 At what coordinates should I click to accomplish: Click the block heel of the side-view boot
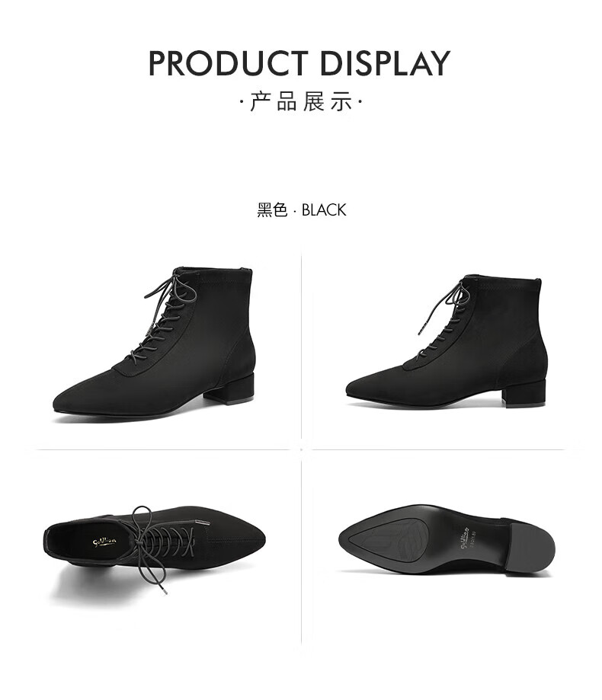click(525, 393)
